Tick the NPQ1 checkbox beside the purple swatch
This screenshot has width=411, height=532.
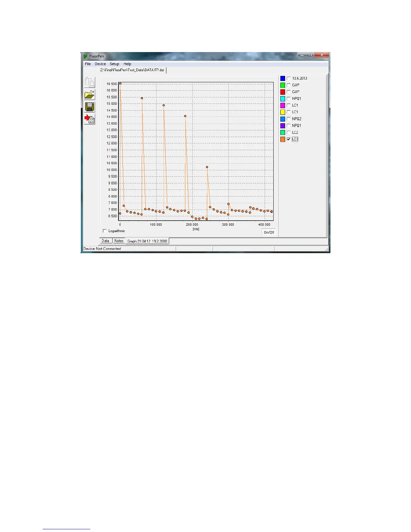(x=288, y=126)
